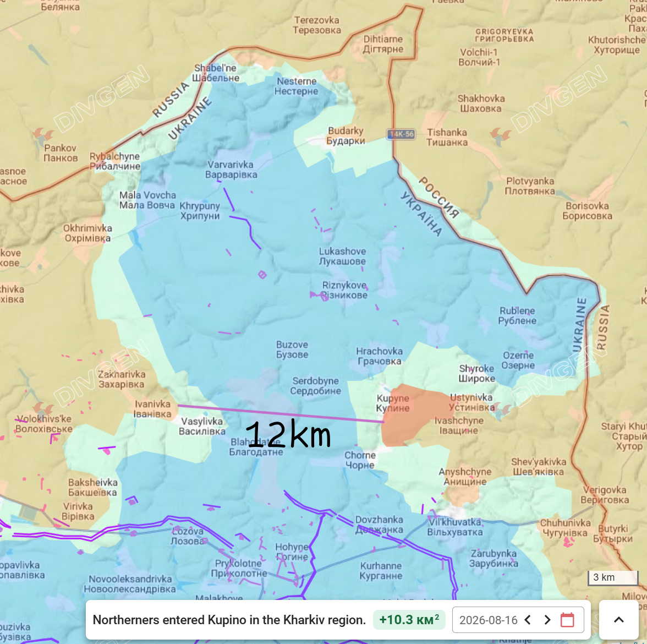Click the Ivashchyne village label
Viewport: 647px width, 644px height.
pyautogui.click(x=458, y=425)
